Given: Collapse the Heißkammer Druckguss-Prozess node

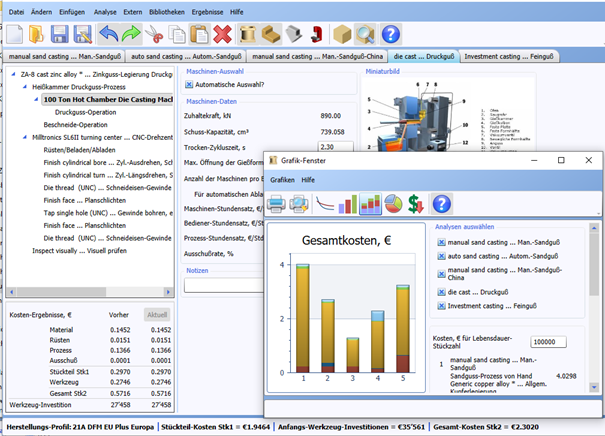Looking at the screenshot, I should [x=25, y=87].
